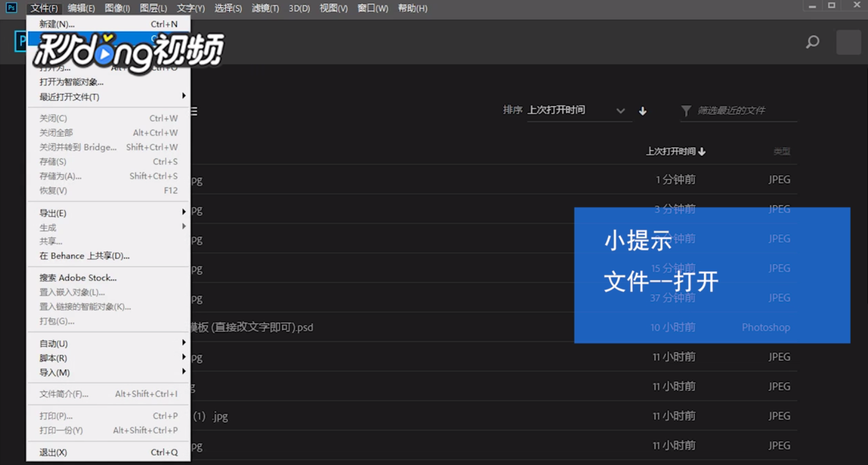Open the 帮助(H) menu
This screenshot has height=465, width=868.
[412, 8]
